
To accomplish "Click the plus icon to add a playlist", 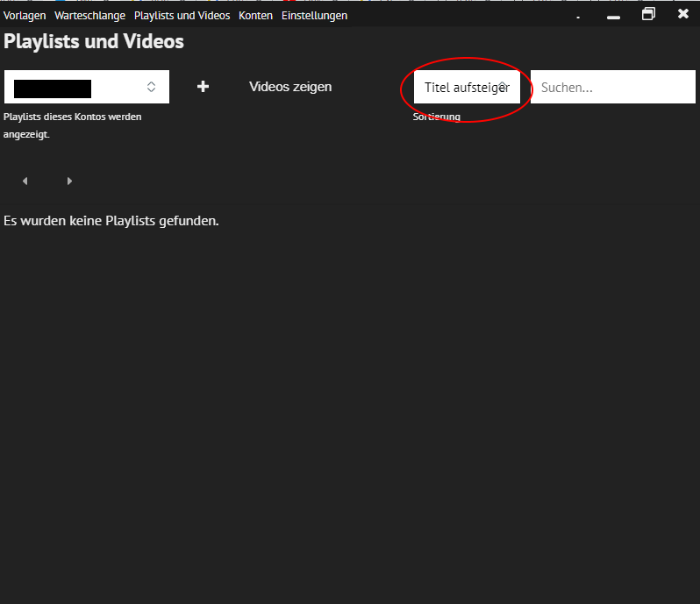I will point(203,87).
